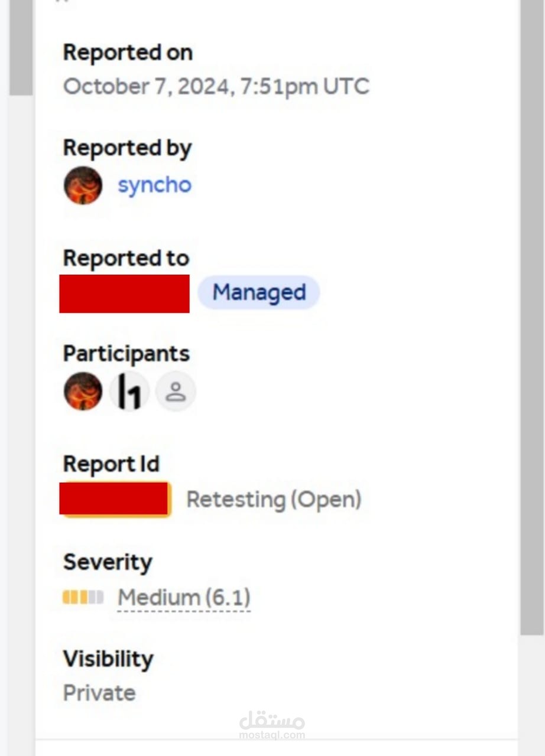Click the HackerOne participant avatar
This screenshot has width=545, height=756.
[x=129, y=391]
